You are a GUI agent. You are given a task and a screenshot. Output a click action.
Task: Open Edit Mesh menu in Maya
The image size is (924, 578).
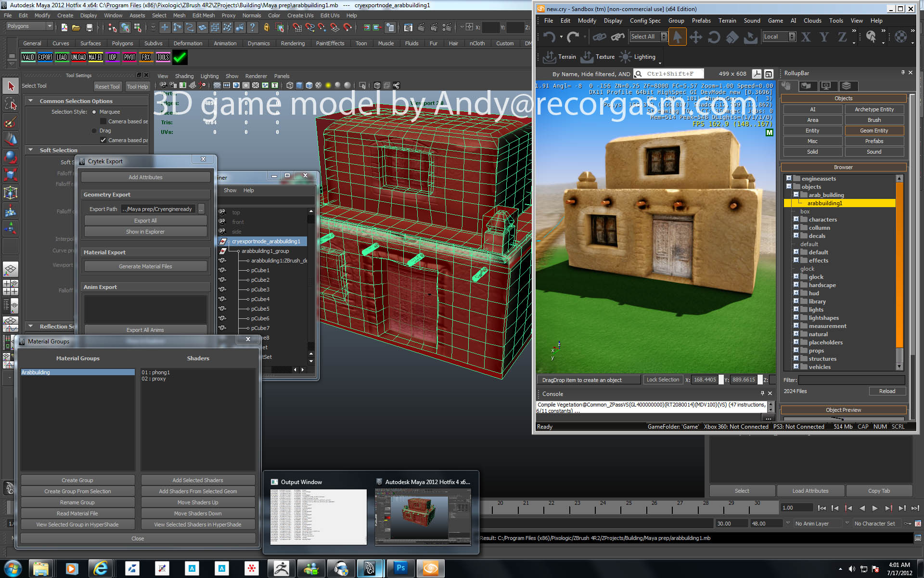pyautogui.click(x=204, y=15)
